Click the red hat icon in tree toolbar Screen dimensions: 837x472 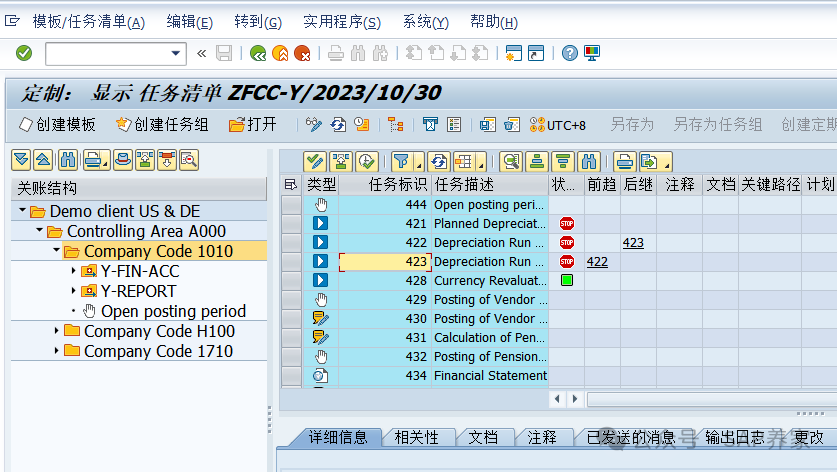[x=123, y=160]
